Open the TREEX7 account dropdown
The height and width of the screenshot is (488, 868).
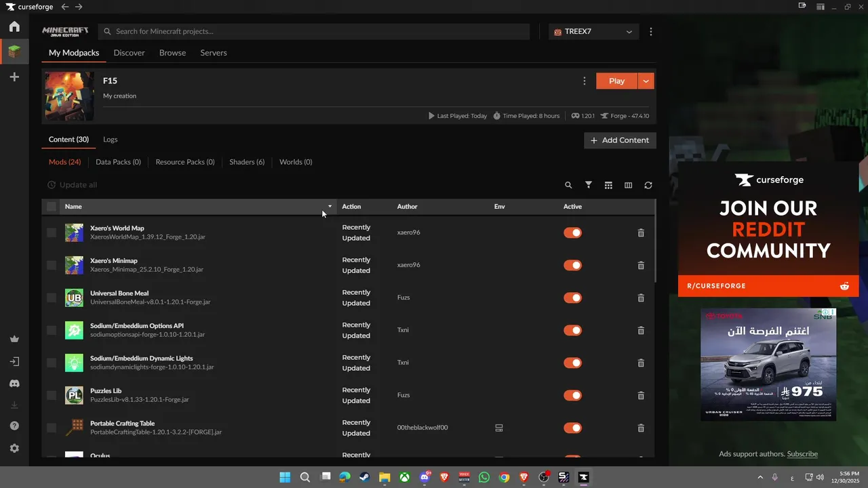tap(593, 31)
